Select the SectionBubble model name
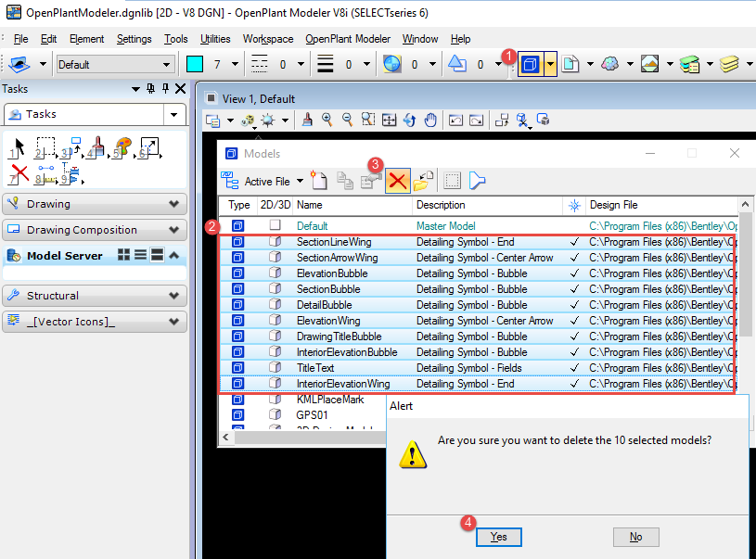 coord(328,289)
